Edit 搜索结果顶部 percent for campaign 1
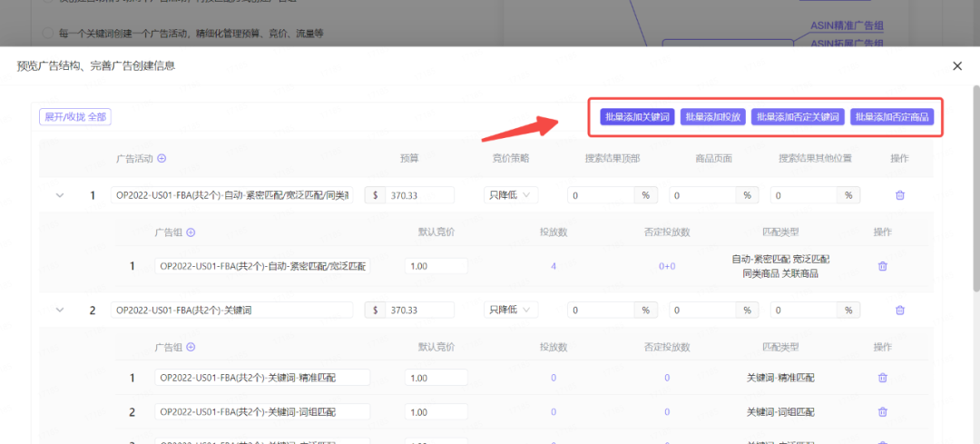 tap(602, 195)
